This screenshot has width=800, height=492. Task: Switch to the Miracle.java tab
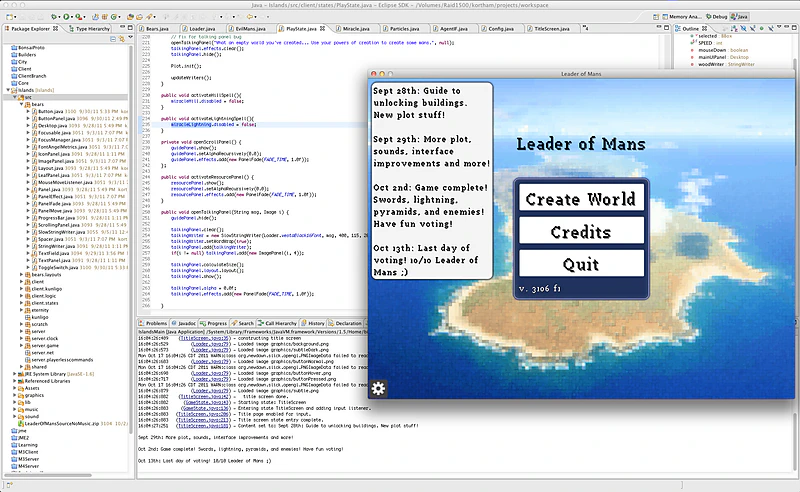[356, 29]
